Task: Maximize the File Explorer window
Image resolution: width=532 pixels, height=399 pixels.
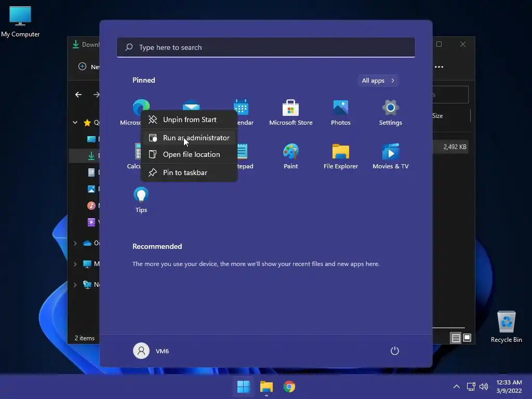Action: pyautogui.click(x=439, y=44)
